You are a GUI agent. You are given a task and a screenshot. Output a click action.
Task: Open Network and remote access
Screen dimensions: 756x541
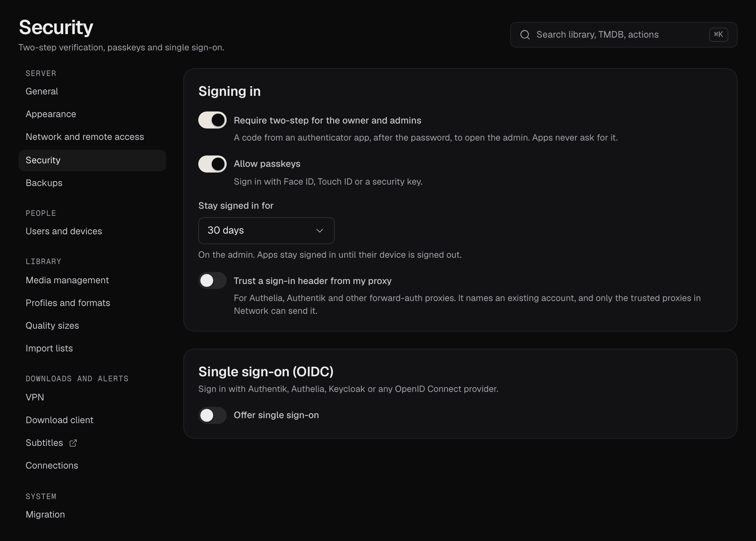point(92,137)
